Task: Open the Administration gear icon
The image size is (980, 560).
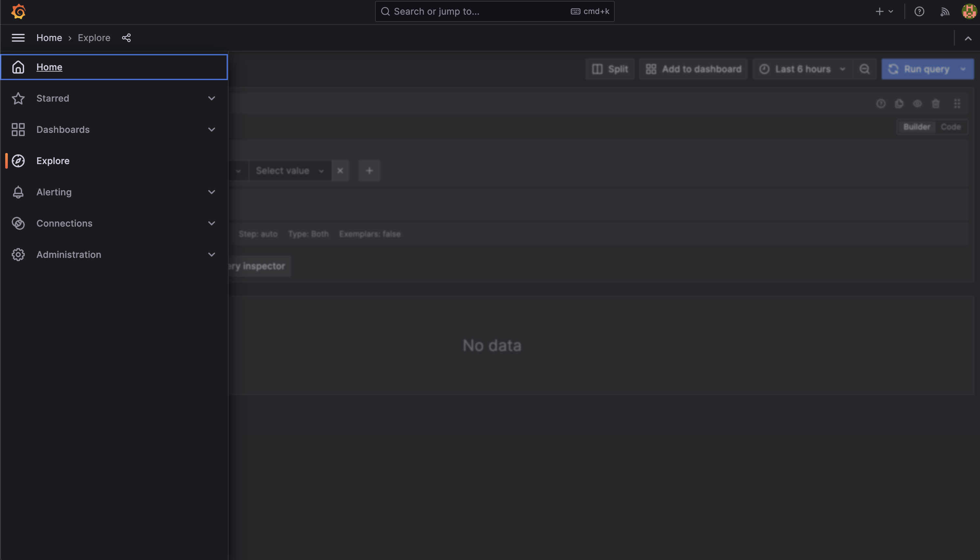Action: pyautogui.click(x=18, y=254)
